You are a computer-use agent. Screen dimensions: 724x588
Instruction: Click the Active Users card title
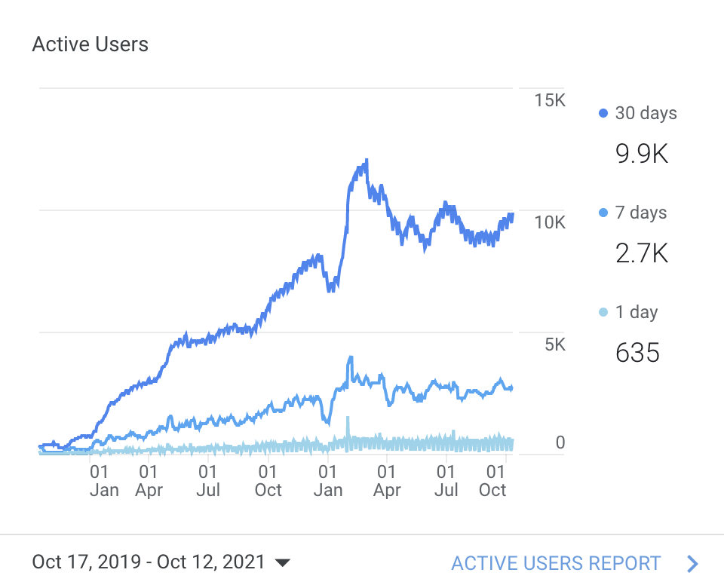click(90, 44)
